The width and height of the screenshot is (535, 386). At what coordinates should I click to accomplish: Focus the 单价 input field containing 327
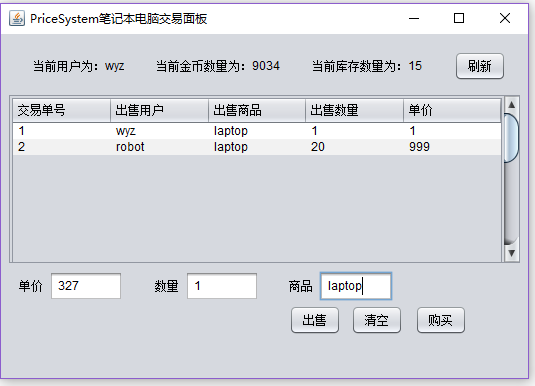click(86, 286)
